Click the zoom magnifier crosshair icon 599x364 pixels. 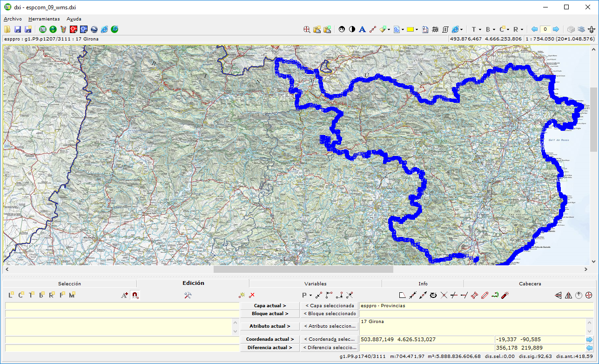point(307,29)
